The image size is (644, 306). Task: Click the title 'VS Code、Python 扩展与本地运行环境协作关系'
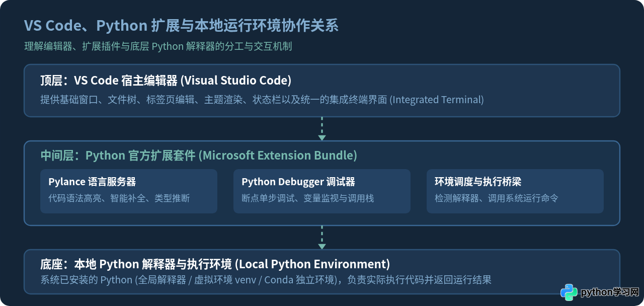181,25
